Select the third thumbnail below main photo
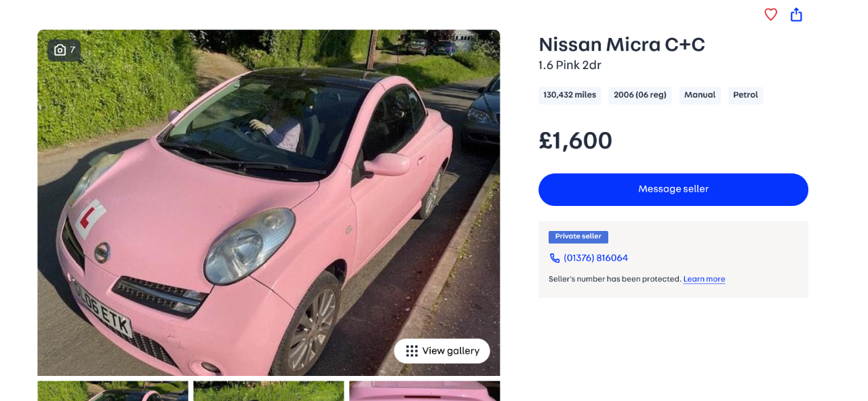The height and width of the screenshot is (401, 868). click(425, 391)
